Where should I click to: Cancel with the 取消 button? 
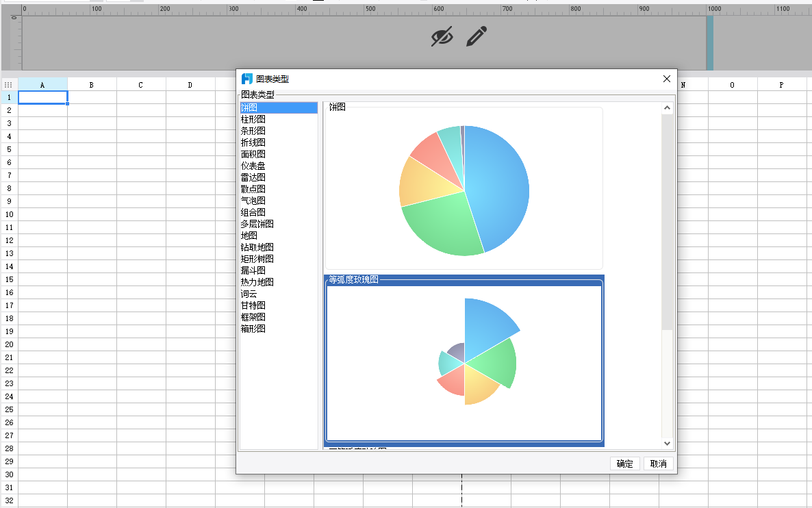[658, 463]
